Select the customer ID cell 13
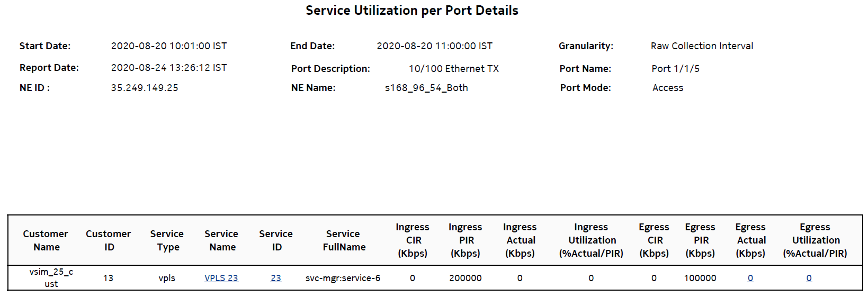 [x=108, y=278]
